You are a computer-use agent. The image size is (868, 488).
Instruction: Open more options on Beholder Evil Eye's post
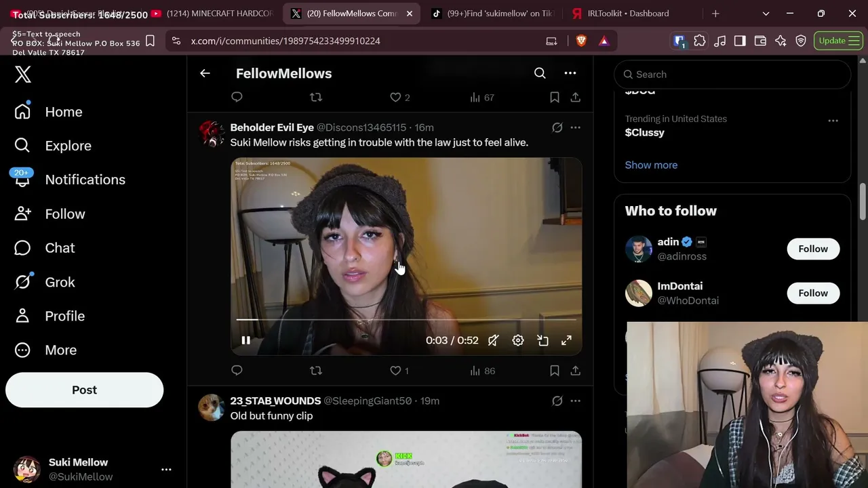[575, 127]
